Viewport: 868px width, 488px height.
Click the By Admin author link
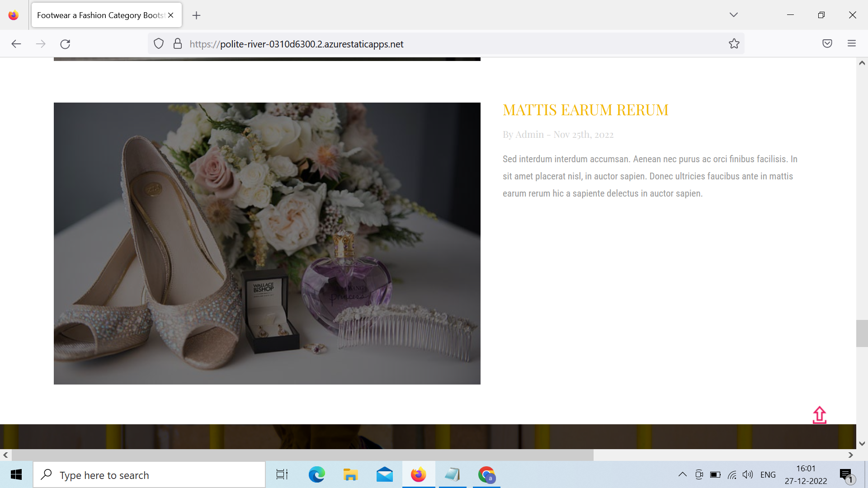click(523, 135)
